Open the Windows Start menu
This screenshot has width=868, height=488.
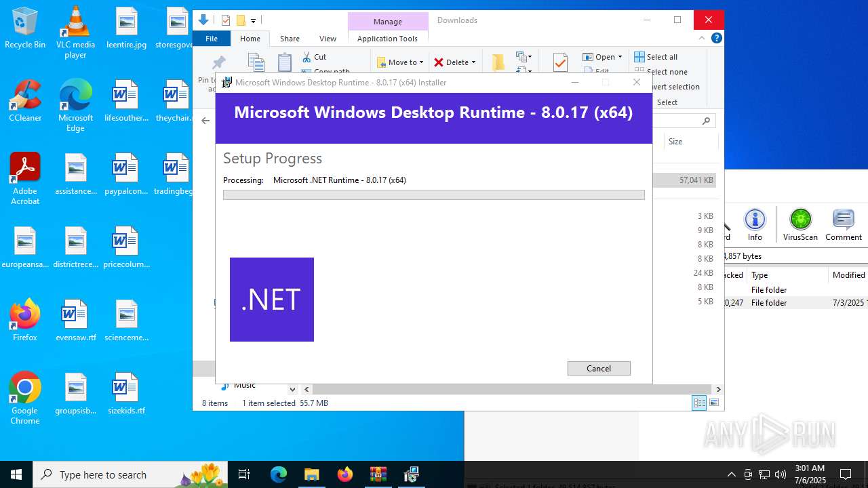click(16, 474)
